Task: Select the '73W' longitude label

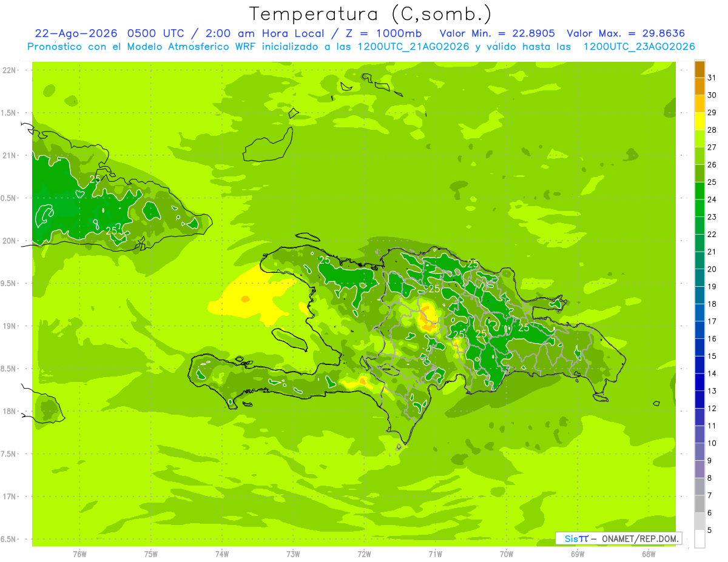Action: (293, 554)
